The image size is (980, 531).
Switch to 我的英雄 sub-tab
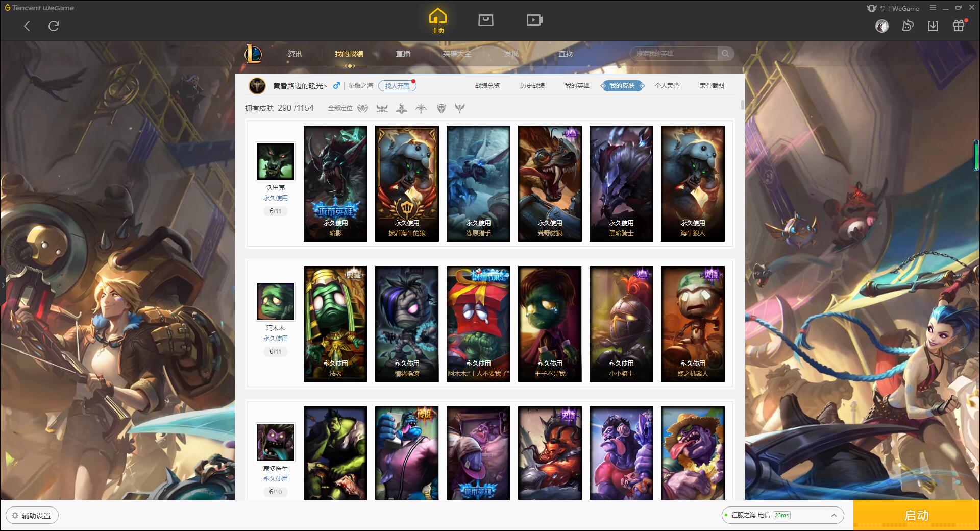point(577,86)
